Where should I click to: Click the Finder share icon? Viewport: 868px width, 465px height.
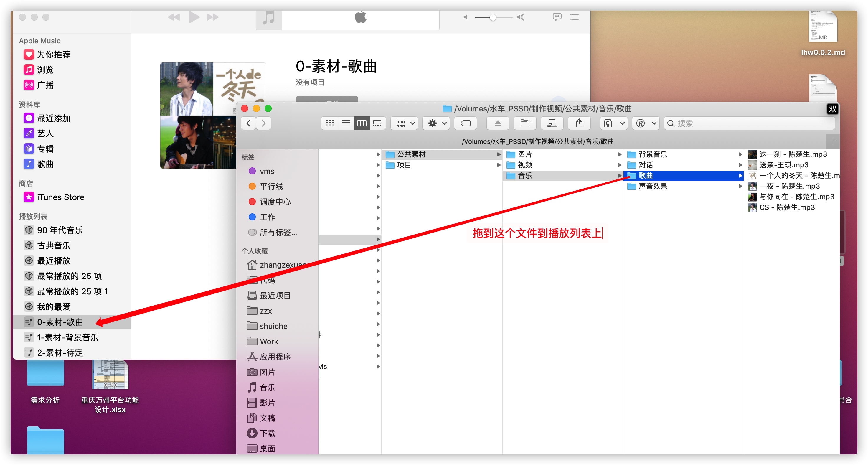click(579, 123)
